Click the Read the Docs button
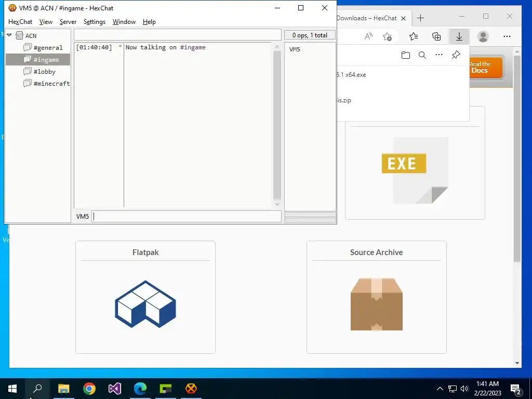532x399 pixels. tap(486, 68)
